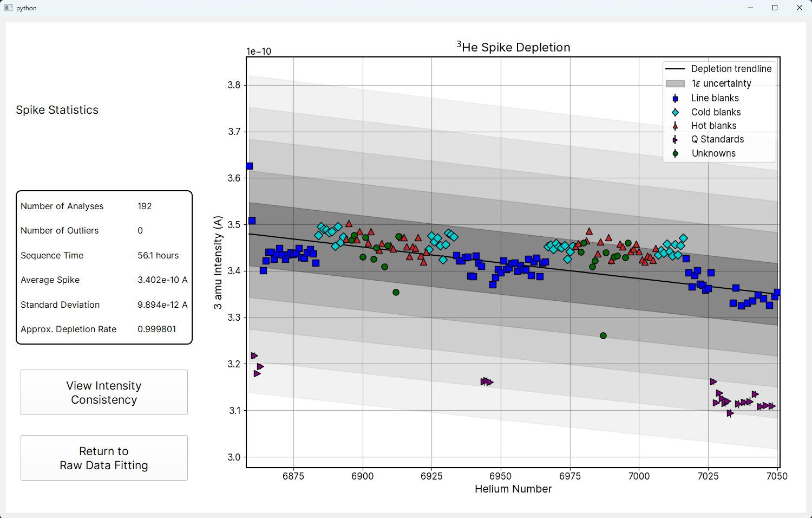
Task: Click y-axis tick label '3.5'
Action: click(234, 225)
